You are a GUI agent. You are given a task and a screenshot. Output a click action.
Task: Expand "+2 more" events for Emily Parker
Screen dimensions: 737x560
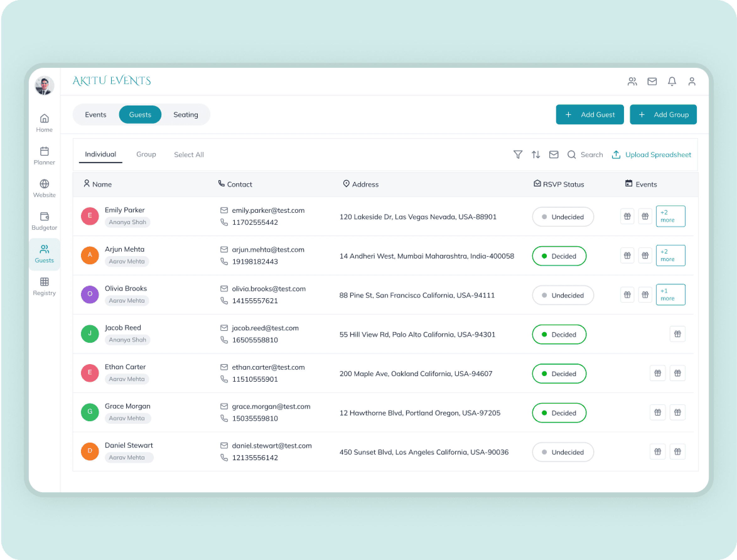pos(670,216)
